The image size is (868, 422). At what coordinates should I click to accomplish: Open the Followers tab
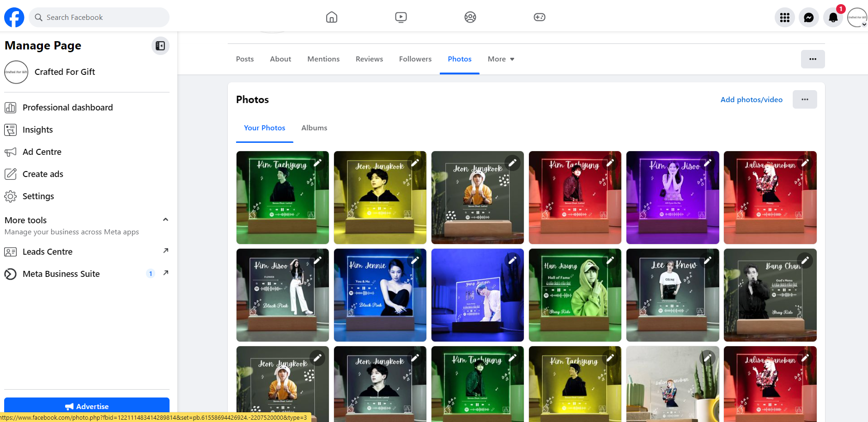click(x=415, y=59)
